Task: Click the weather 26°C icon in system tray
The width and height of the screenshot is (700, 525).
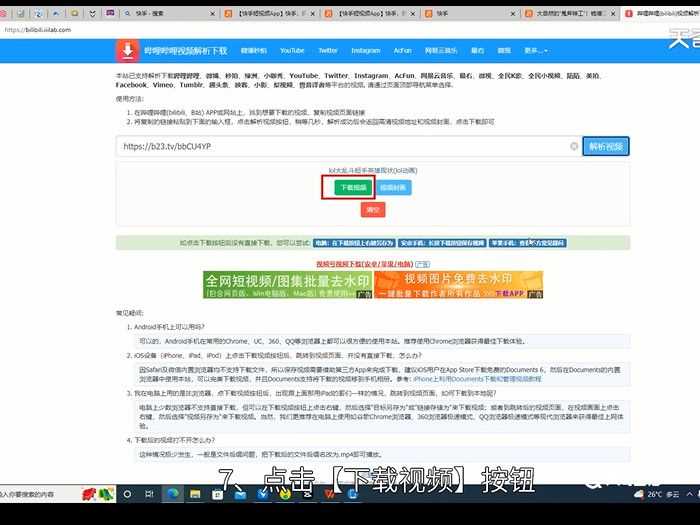Action: 639,494
